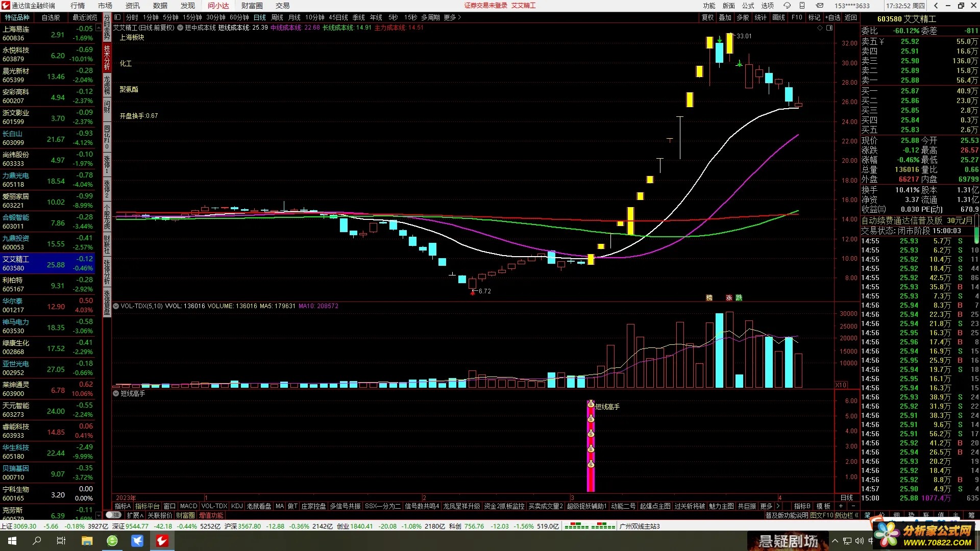
Task: Toggle the side panel layout icon above chart
Action: tap(829, 28)
